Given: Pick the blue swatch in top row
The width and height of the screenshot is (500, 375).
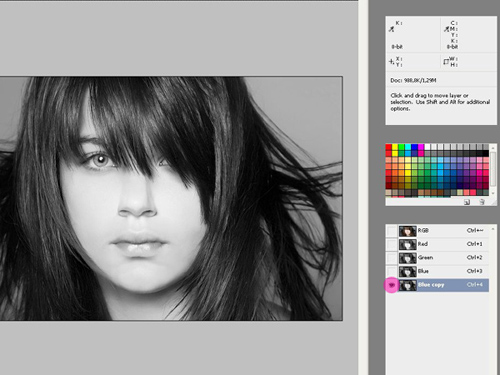Looking at the screenshot, I should (414, 147).
